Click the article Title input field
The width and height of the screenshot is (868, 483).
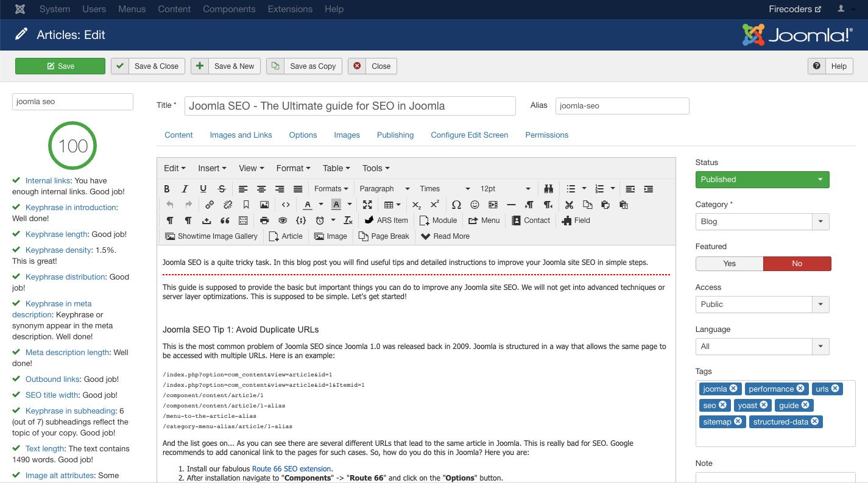[350, 106]
